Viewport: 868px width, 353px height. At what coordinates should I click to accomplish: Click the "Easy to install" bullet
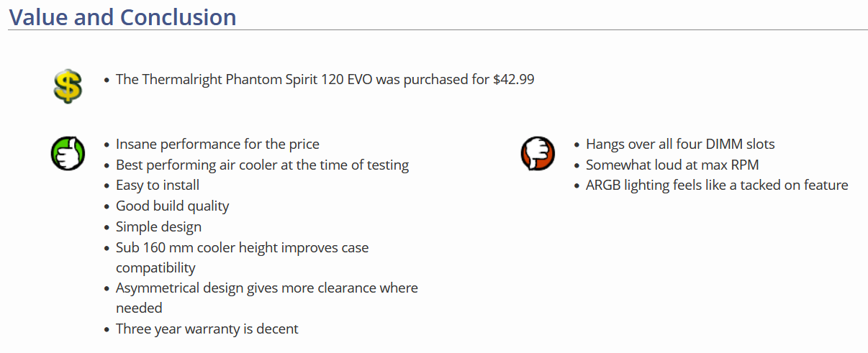point(158,185)
